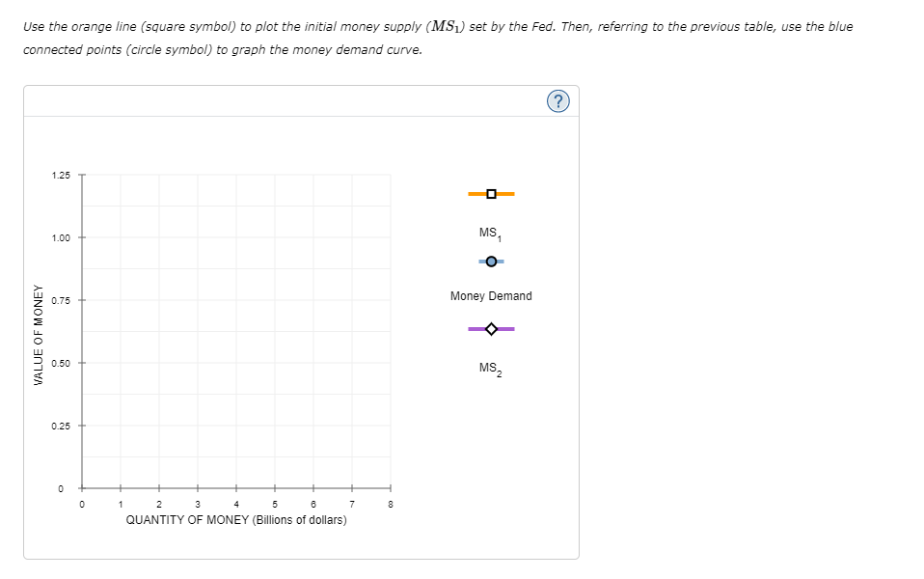Viewport: 924px width, 579px height.
Task: Select the MS2 purple diamond plotting tool
Action: coord(492,328)
